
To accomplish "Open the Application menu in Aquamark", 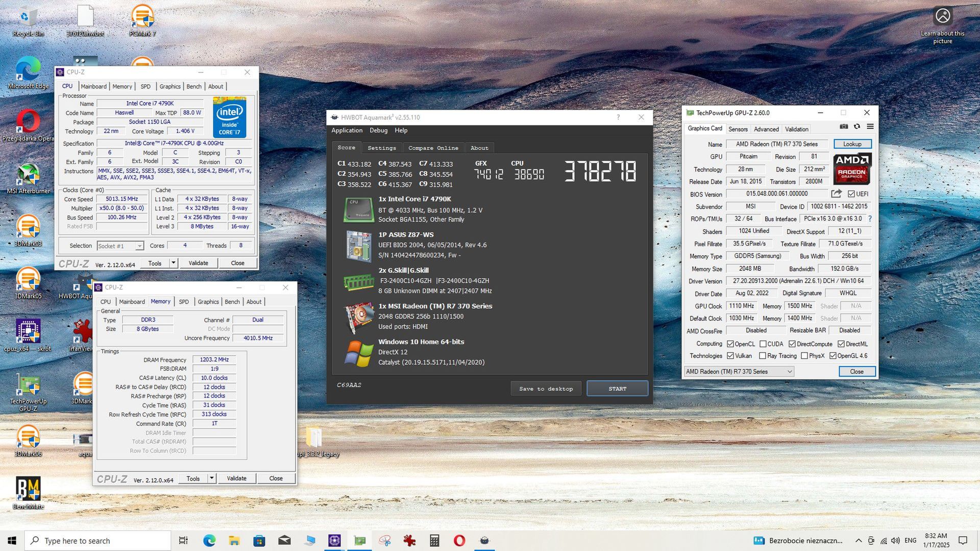I will pyautogui.click(x=347, y=131).
